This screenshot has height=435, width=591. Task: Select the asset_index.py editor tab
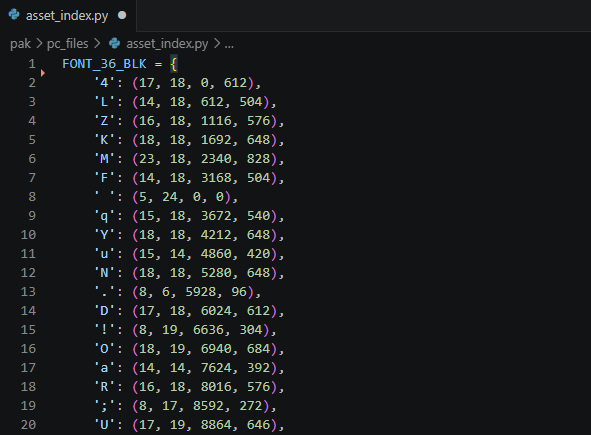click(68, 15)
